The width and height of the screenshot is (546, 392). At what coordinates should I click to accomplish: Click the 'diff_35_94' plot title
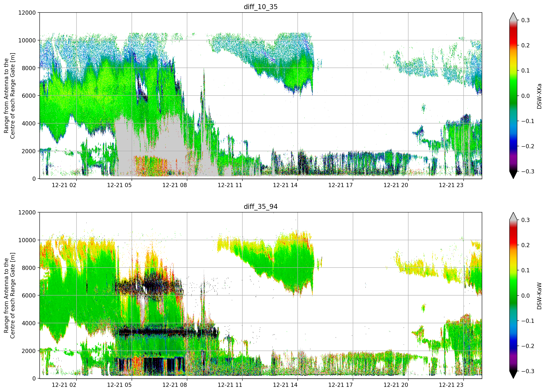pos(261,207)
